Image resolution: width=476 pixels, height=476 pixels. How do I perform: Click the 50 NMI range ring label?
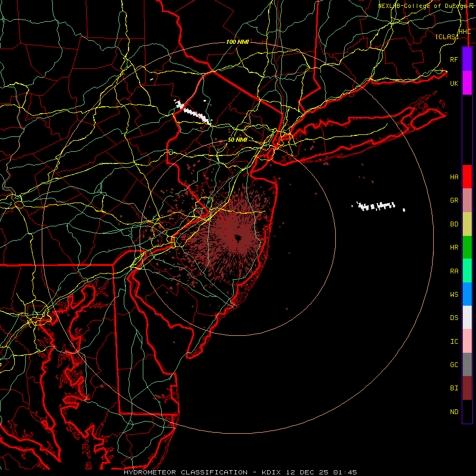pyautogui.click(x=237, y=140)
